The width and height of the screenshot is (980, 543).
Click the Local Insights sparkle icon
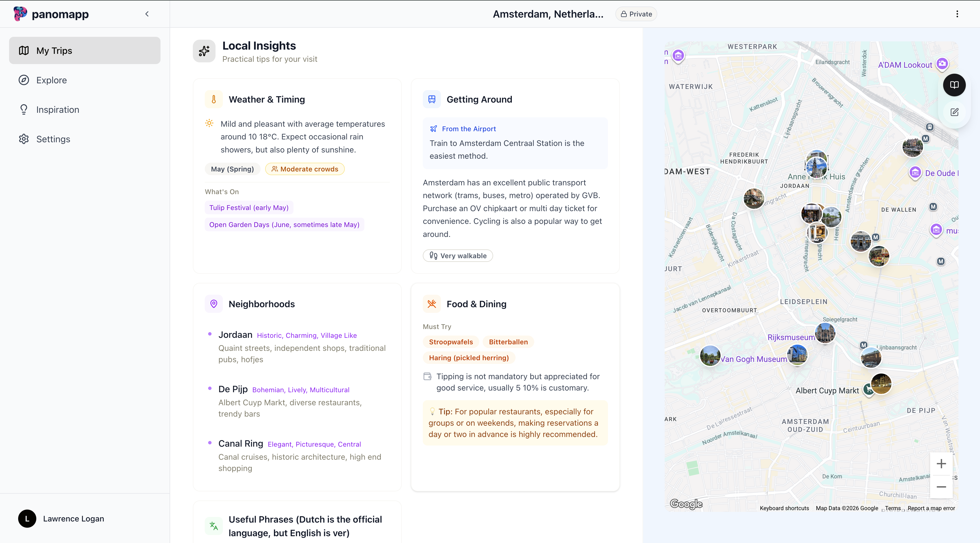click(204, 50)
